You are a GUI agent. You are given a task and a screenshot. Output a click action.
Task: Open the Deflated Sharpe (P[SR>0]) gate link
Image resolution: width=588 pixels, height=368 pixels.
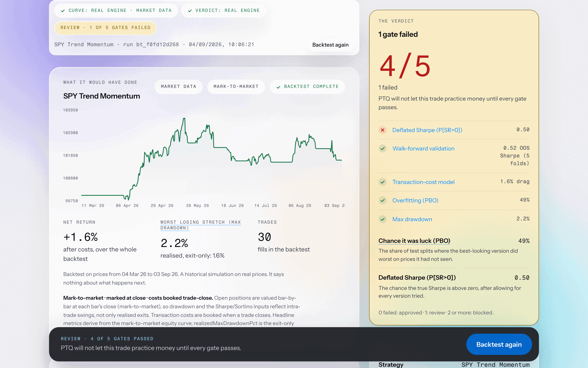(x=427, y=130)
